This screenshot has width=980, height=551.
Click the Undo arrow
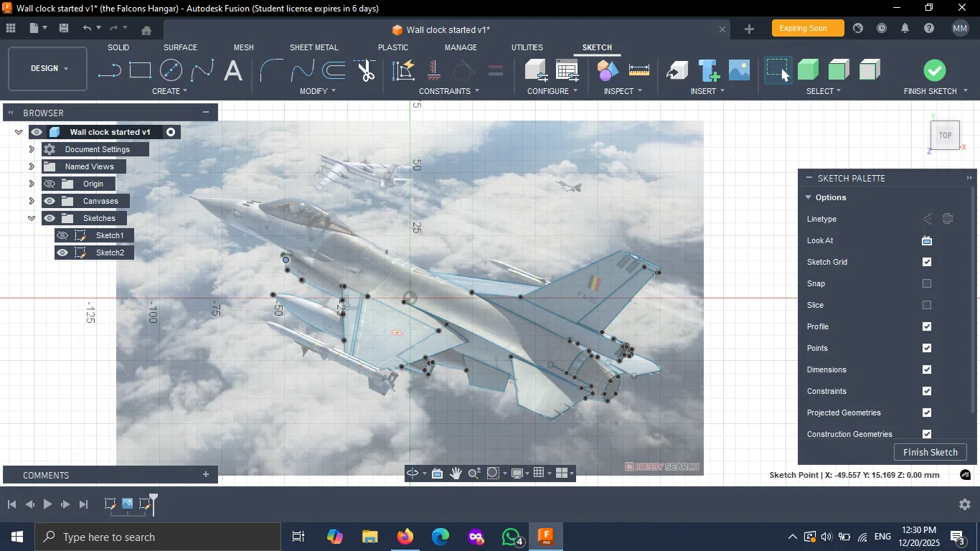(87, 29)
